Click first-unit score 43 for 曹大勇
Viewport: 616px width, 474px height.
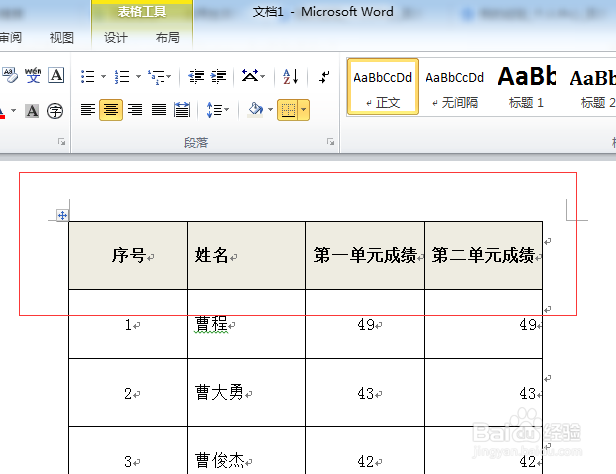click(x=365, y=392)
